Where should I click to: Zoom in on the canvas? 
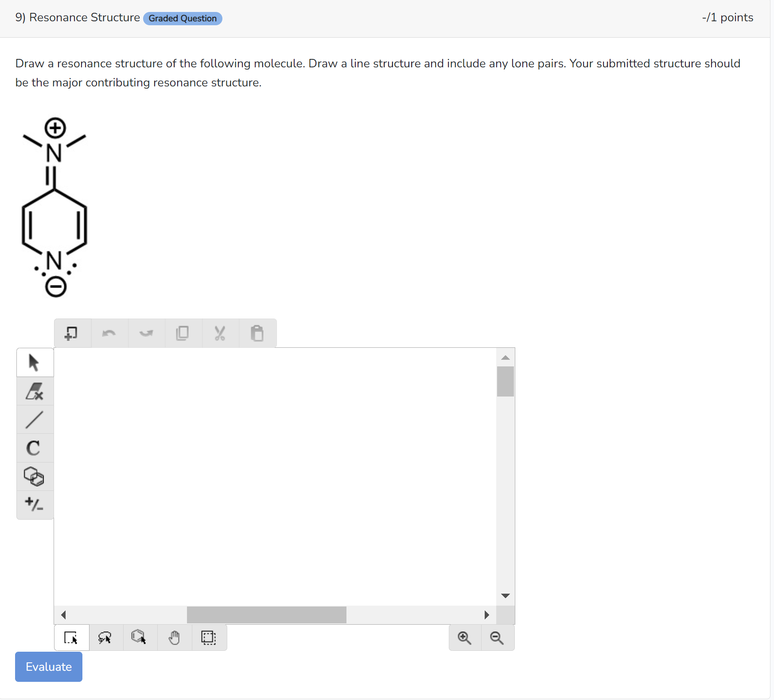(x=464, y=638)
